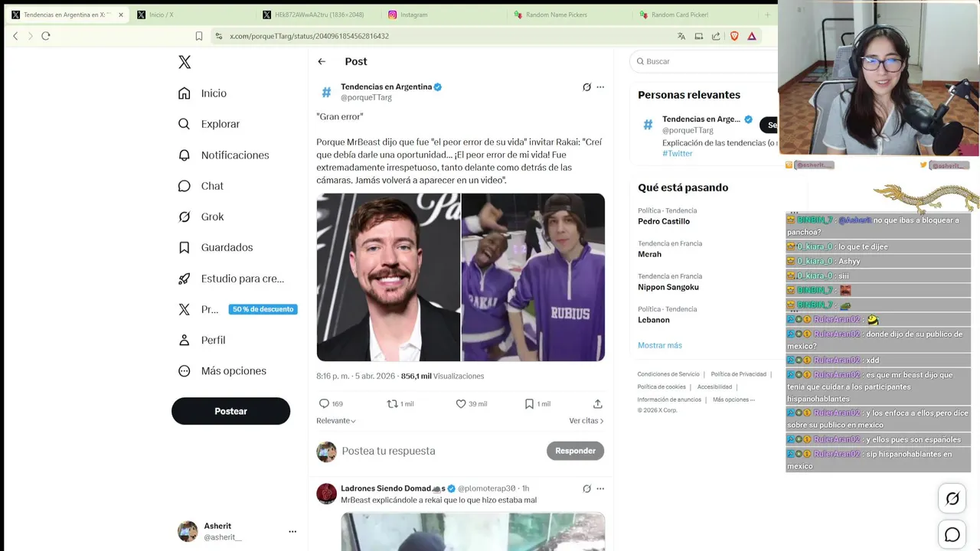The image size is (980, 551).
Task: Click the Brave Rewards triangle icon
Action: [x=752, y=36]
